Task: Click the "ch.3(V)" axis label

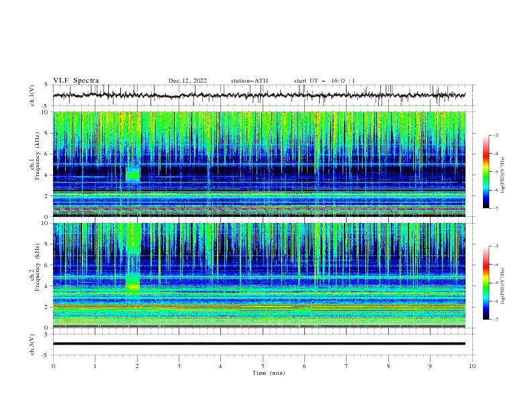Action: [32, 345]
